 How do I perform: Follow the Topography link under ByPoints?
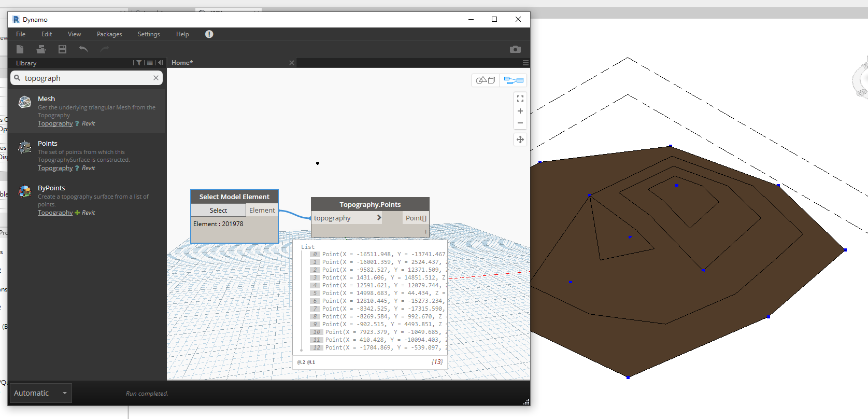[55, 213]
